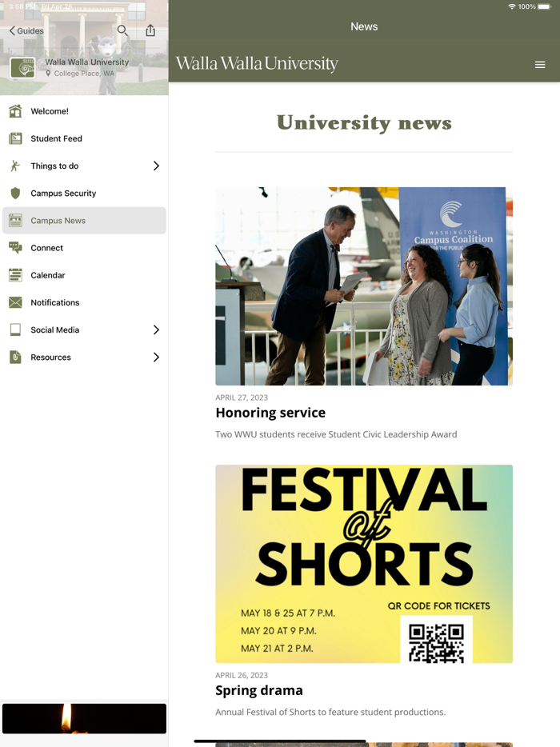Click the College Place, WA location text

84,74
